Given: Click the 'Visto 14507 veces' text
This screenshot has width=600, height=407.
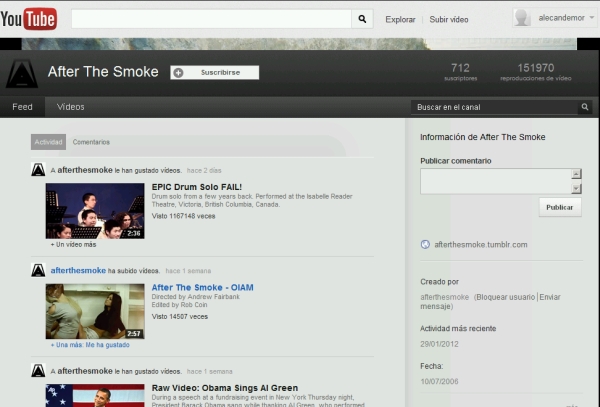Looking at the screenshot, I should click(x=180, y=317).
